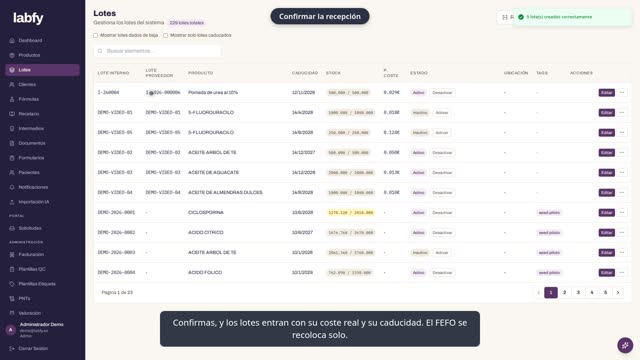Image resolution: width=640 pixels, height=360 pixels.
Task: Desactivar lote DEMO-VIDEO-02
Action: (x=442, y=153)
